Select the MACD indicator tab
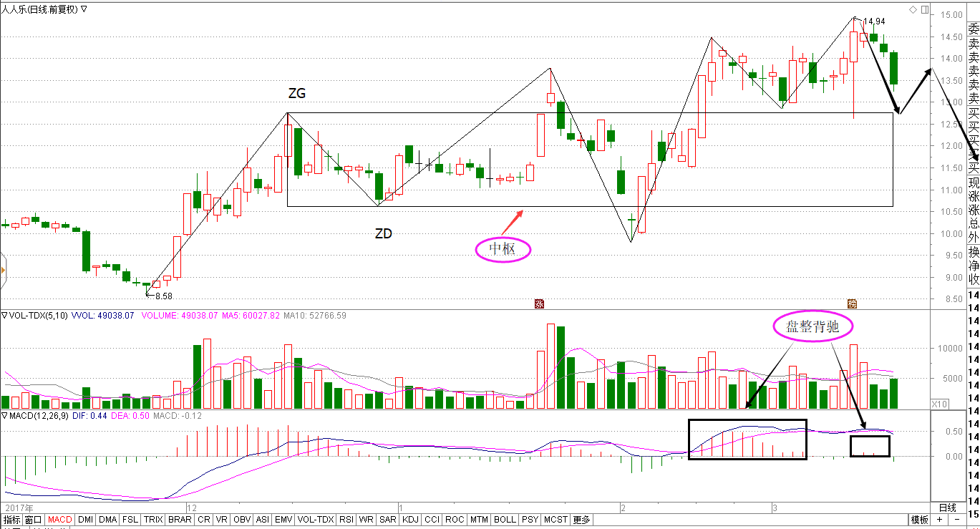The width and height of the screenshot is (980, 529). (x=60, y=520)
